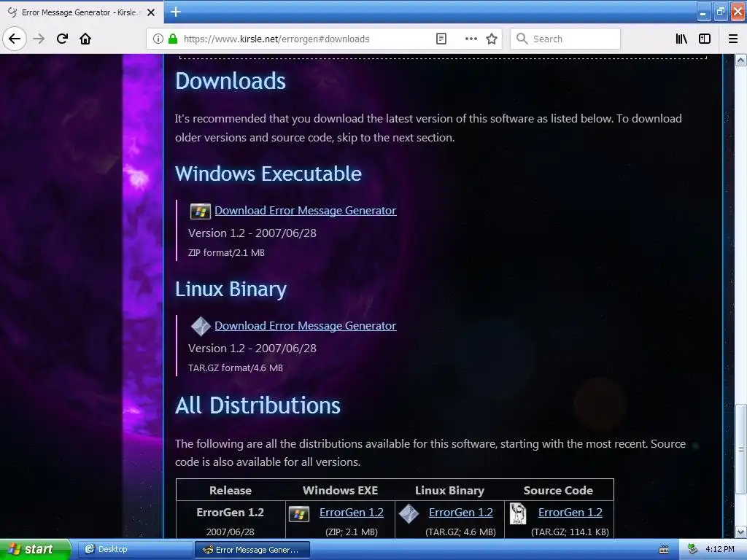Click the Windows EXE column header
Screen dimensions: 747x560
(x=340, y=490)
